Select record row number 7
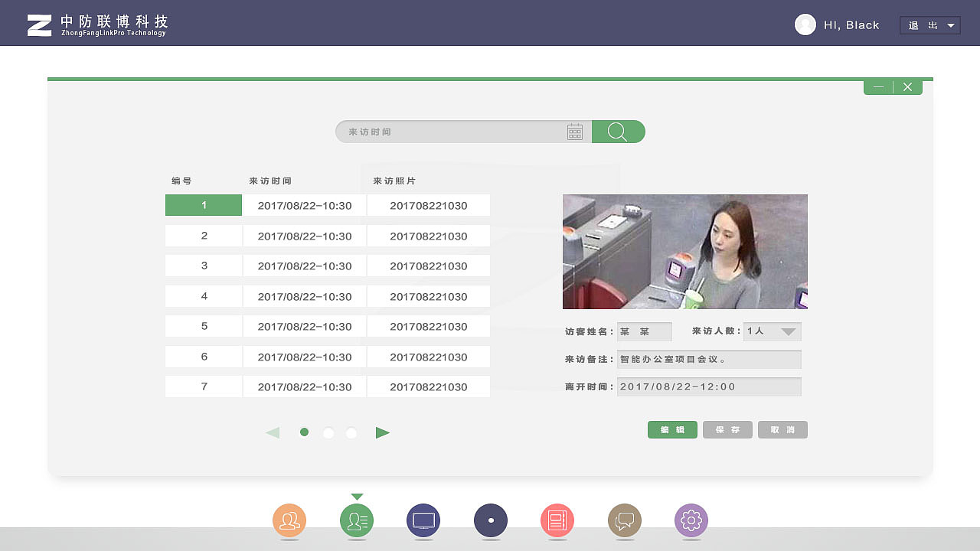Screen dimensions: 980x551 coord(204,386)
